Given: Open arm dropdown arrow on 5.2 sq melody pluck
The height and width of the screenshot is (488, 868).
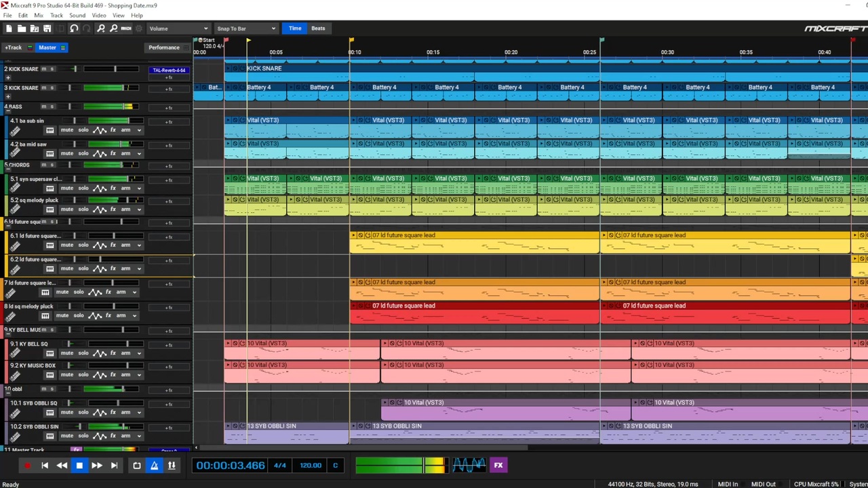Looking at the screenshot, I should 138,209.
